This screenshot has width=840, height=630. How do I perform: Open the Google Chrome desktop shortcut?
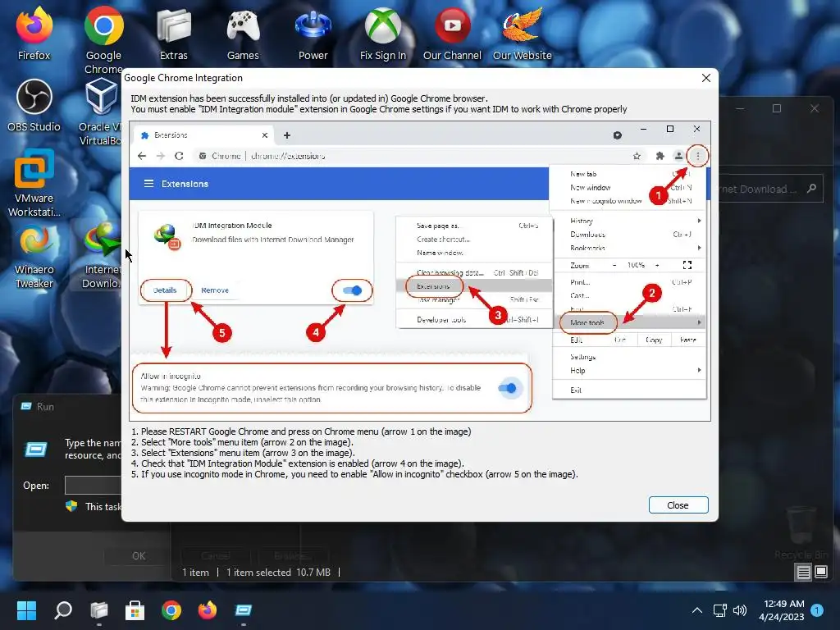[103, 40]
